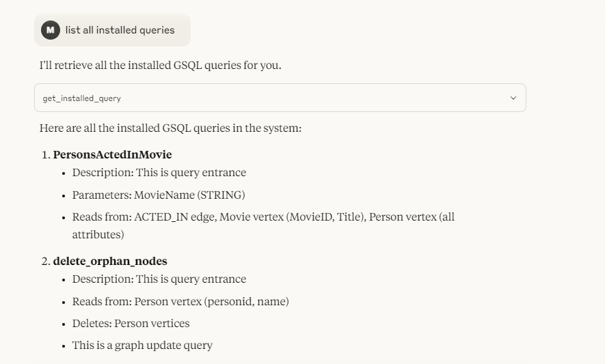Click the Description line under delete_orphan_nodes

click(x=159, y=279)
